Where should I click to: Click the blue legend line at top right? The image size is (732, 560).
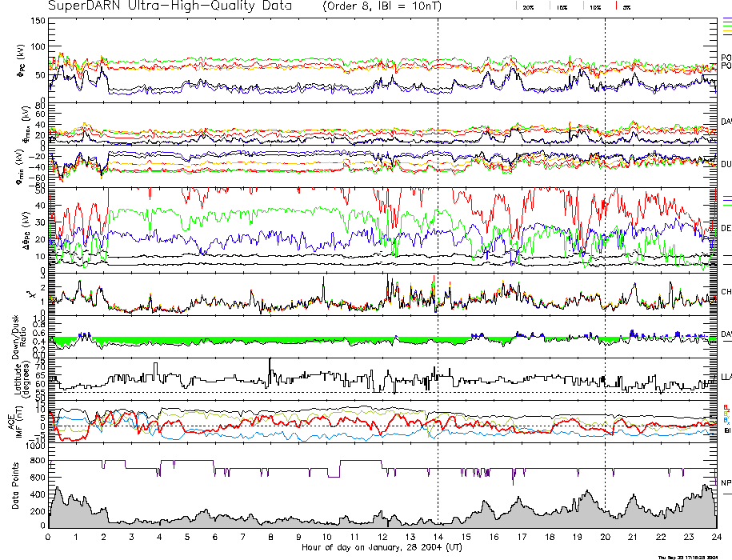pyautogui.click(x=726, y=18)
